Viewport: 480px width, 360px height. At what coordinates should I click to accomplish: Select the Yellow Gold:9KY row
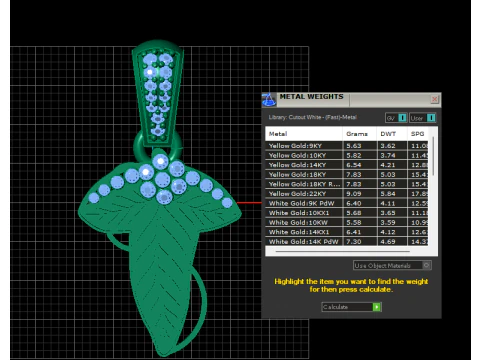pyautogui.click(x=347, y=146)
